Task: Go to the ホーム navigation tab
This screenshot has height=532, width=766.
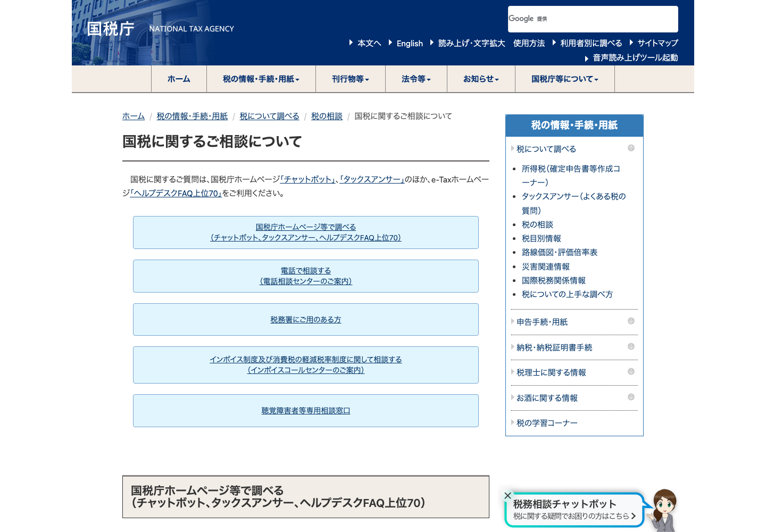Action: click(x=179, y=79)
